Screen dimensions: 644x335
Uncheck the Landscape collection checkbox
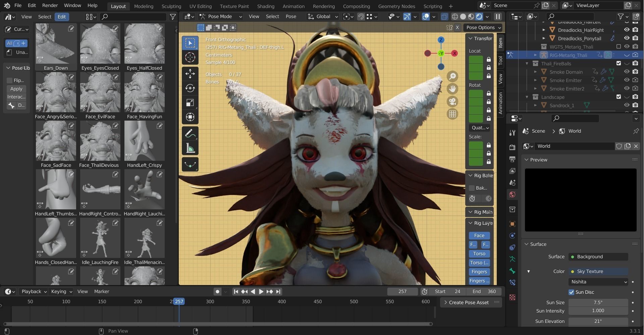(x=619, y=97)
